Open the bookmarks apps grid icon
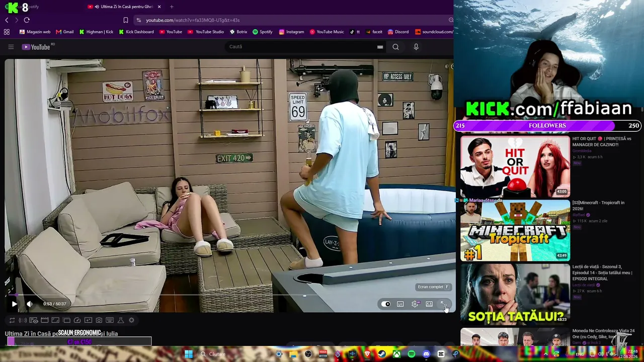The image size is (644, 362). pos(7,32)
